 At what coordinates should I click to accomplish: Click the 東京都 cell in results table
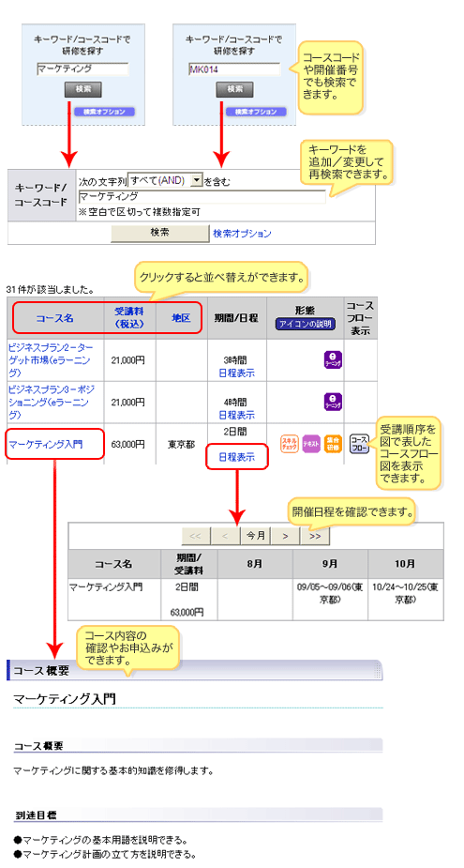(182, 444)
